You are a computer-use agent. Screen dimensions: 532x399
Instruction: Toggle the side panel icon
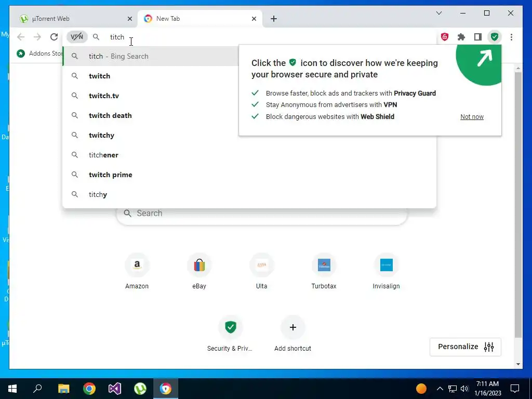(478, 37)
